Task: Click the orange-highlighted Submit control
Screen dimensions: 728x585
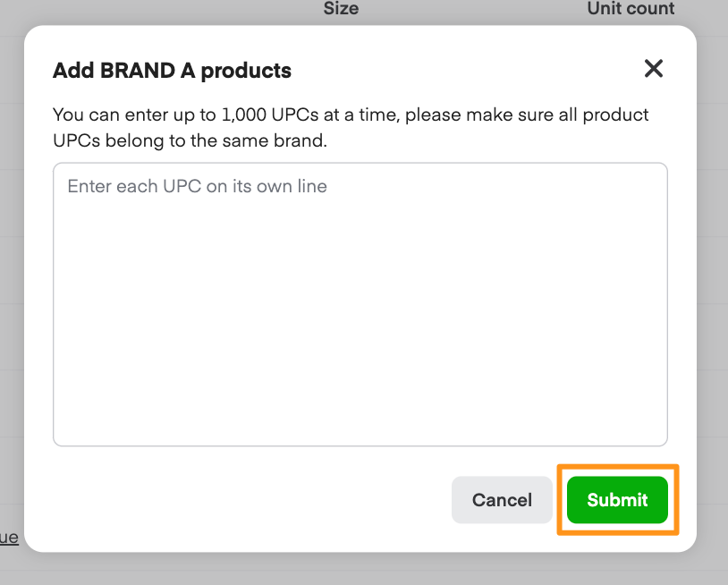Action: pyautogui.click(x=617, y=500)
